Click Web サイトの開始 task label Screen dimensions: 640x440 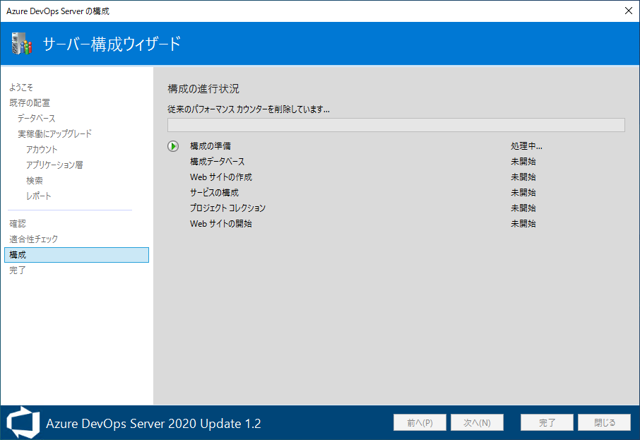pyautogui.click(x=221, y=224)
